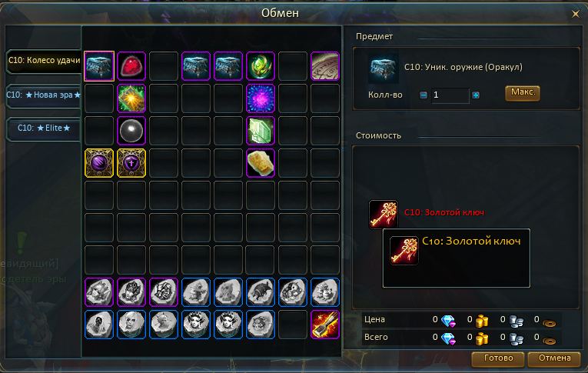
Task: Decrease quantity with the minus button
Action: [x=423, y=95]
